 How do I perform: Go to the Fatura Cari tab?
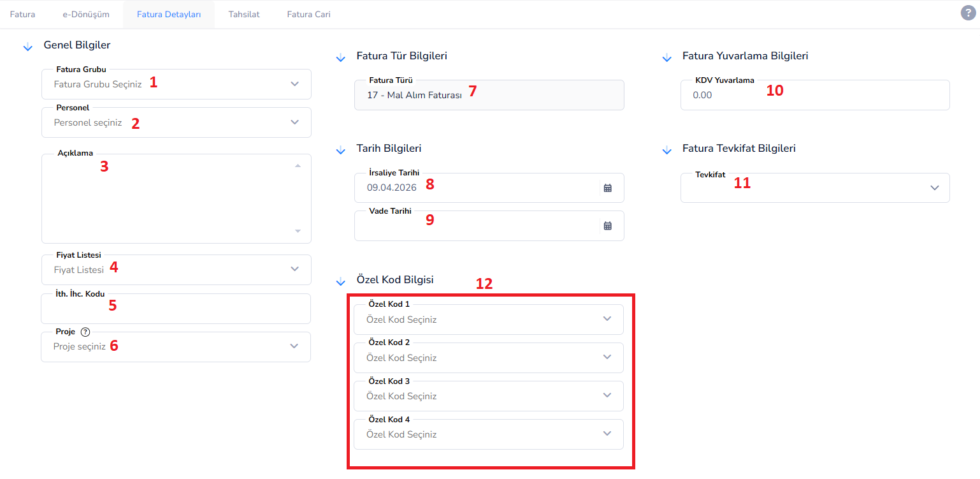click(308, 14)
